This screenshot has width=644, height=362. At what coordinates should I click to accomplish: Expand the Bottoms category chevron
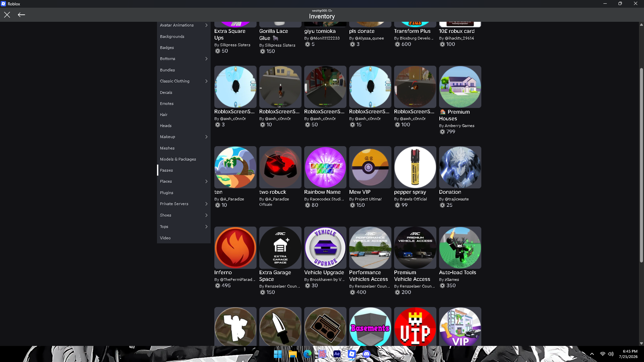click(x=206, y=59)
